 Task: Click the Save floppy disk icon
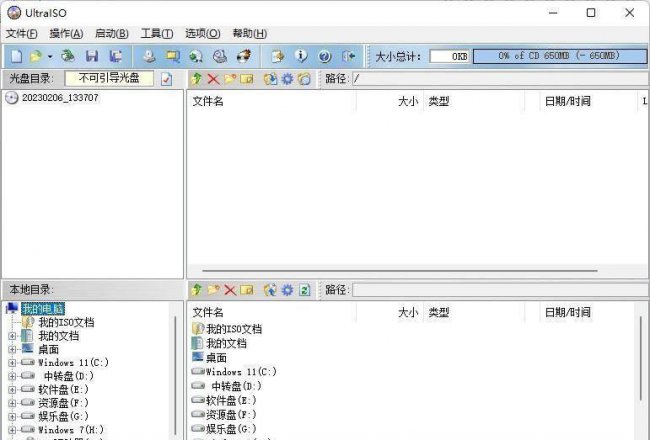pyautogui.click(x=92, y=56)
